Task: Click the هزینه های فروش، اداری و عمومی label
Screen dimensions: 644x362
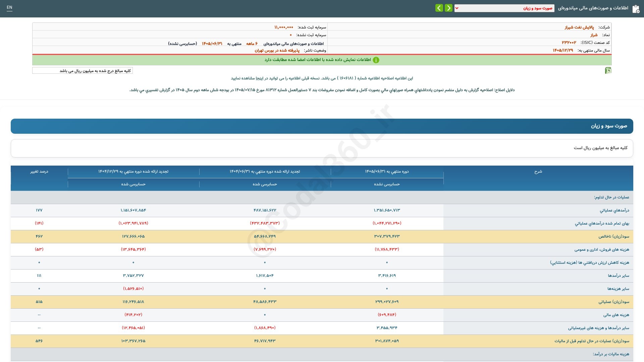Action: [x=602, y=249]
